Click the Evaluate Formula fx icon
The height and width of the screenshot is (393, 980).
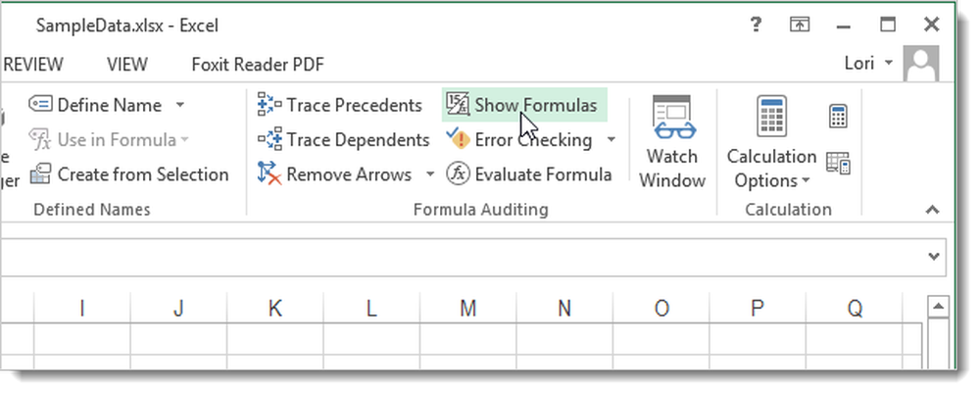[x=458, y=173]
